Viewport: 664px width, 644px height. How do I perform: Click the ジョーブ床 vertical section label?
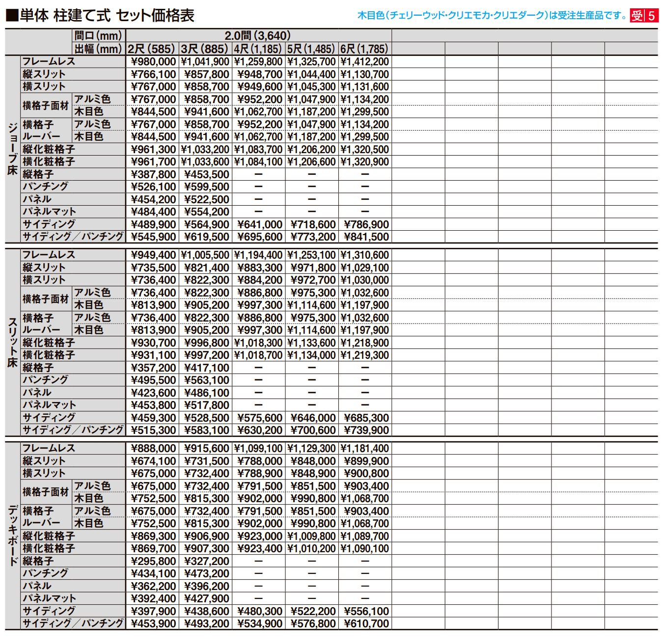pos(13,149)
